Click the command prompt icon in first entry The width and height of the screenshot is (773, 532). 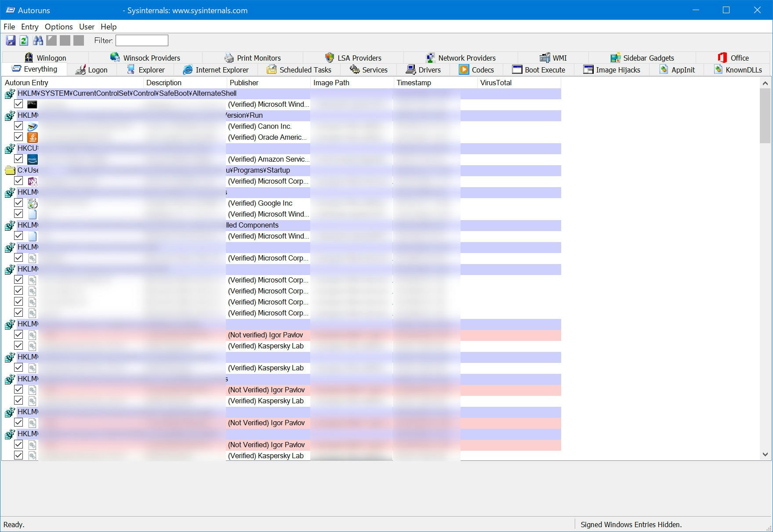[x=32, y=104]
